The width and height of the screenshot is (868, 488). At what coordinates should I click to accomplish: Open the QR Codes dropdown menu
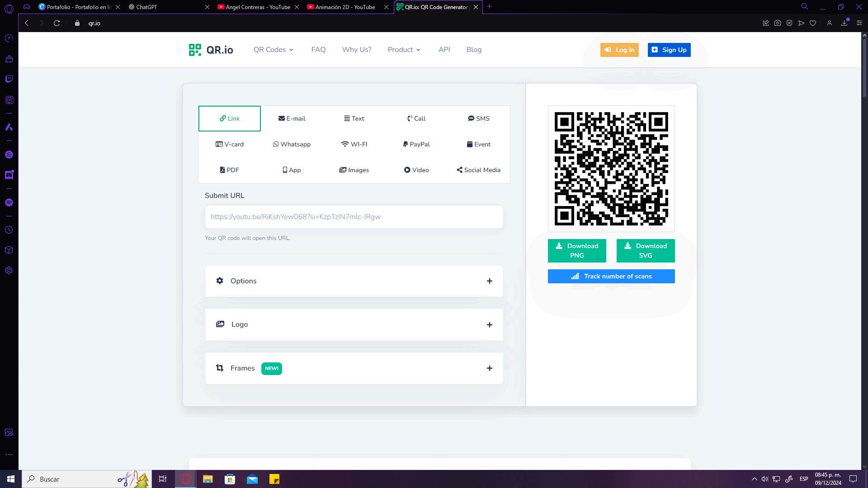coord(273,50)
